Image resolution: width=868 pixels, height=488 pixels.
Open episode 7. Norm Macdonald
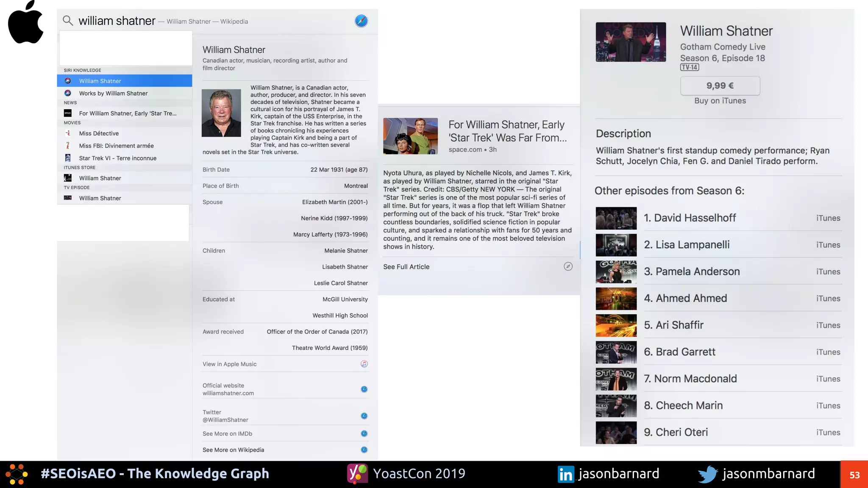pyautogui.click(x=718, y=379)
